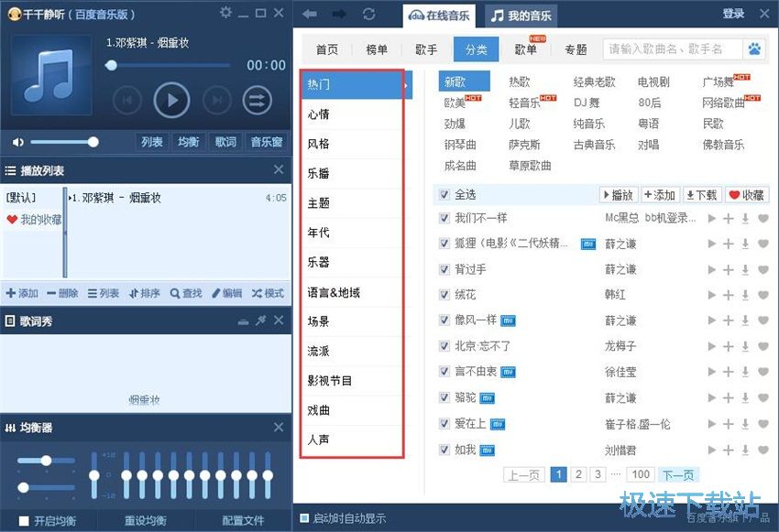Click the song progress slider handle
Viewport: 779px width, 532px height.
tap(111, 65)
